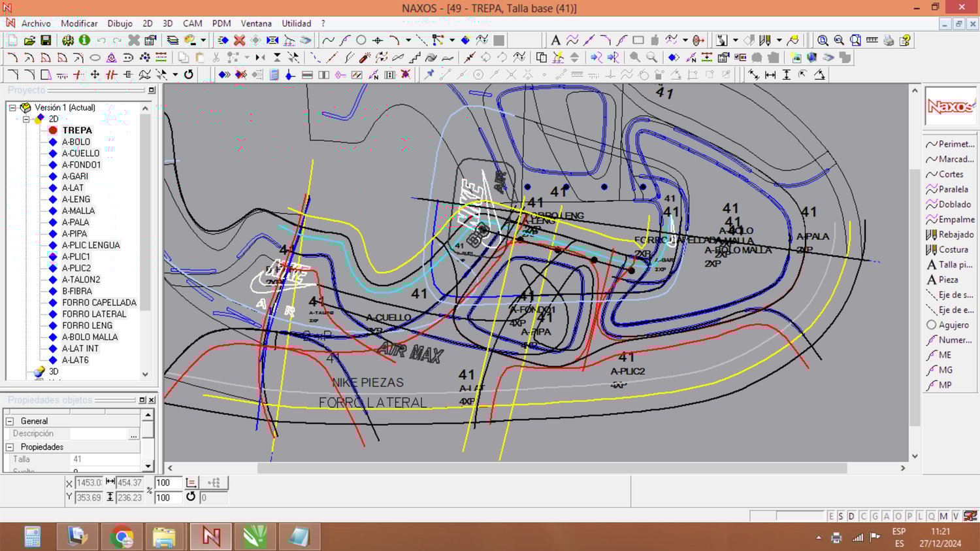The height and width of the screenshot is (551, 980).
Task: Open the help question mark icon
Action: [x=906, y=41]
